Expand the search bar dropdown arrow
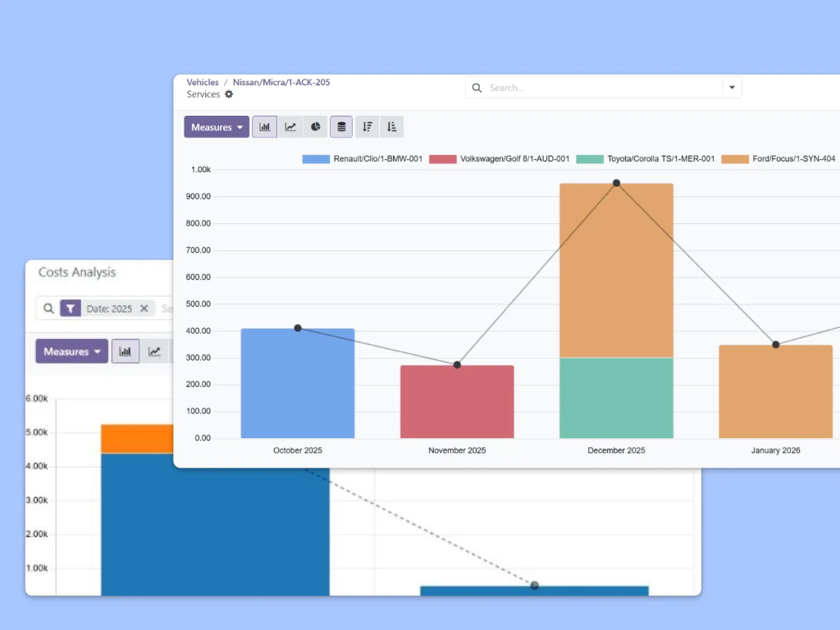Viewport: 840px width, 630px height. click(731, 87)
